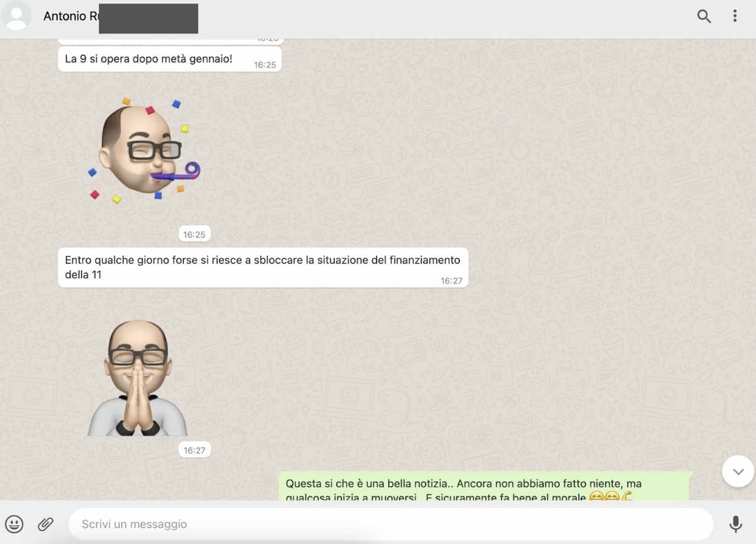
Task: Open the emoji picker smiley icon
Action: (14, 524)
